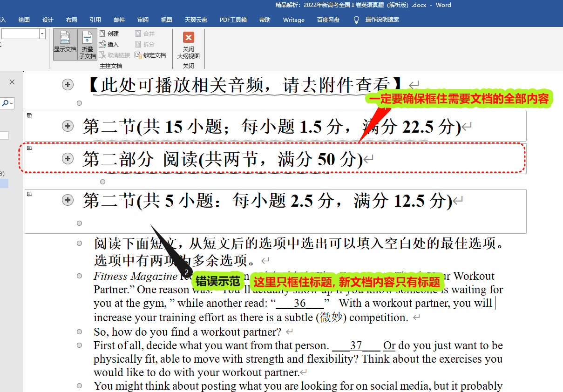Open the 帮助 tab
563x392 pixels.
click(265, 20)
